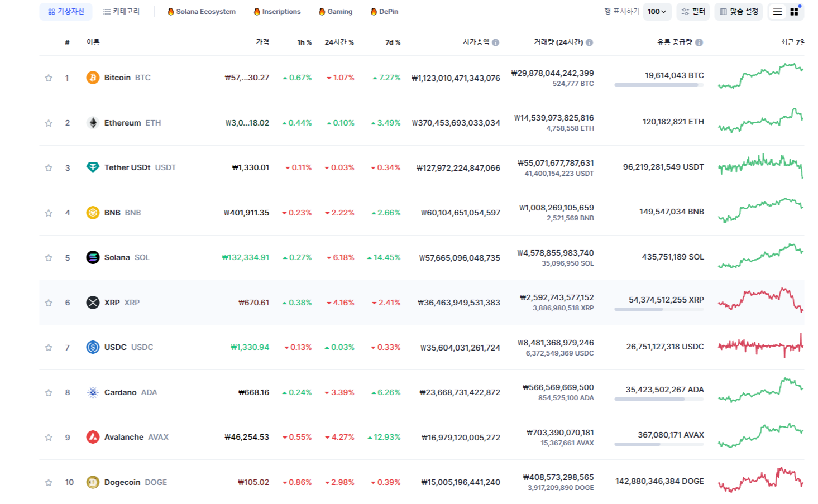Click the Dogecoin logo icon
Viewport: 818px width, 504px height.
tap(93, 482)
